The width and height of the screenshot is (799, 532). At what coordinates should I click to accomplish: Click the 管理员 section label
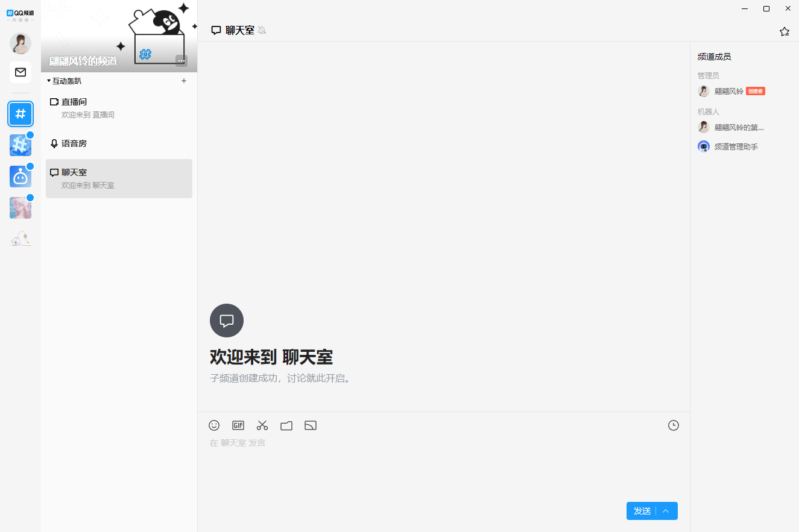[x=709, y=75]
